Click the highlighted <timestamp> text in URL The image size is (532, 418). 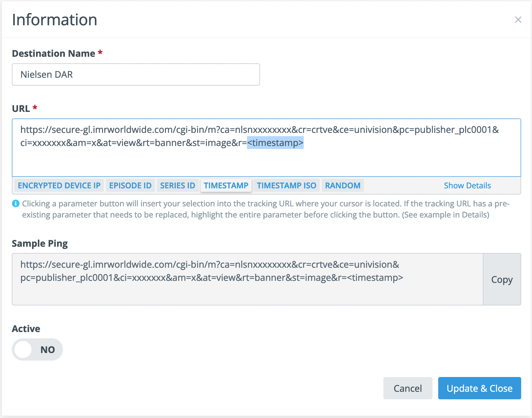tap(275, 143)
